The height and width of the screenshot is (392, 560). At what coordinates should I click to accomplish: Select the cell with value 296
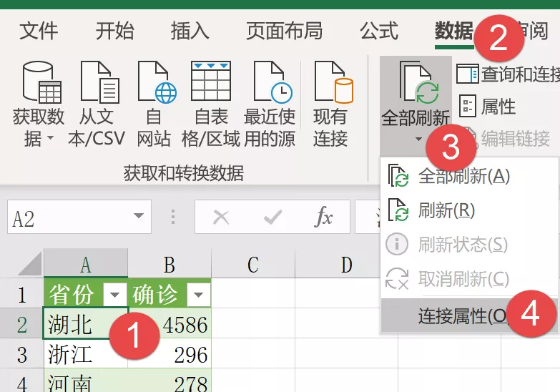pyautogui.click(x=170, y=354)
